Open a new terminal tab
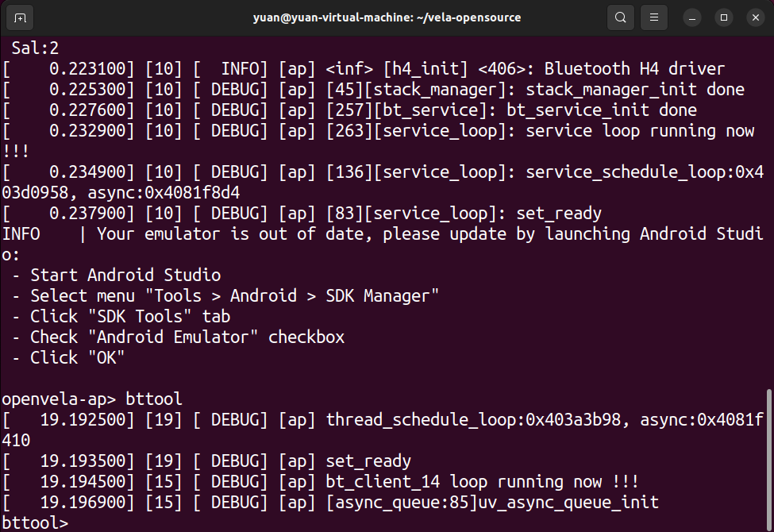 point(19,17)
